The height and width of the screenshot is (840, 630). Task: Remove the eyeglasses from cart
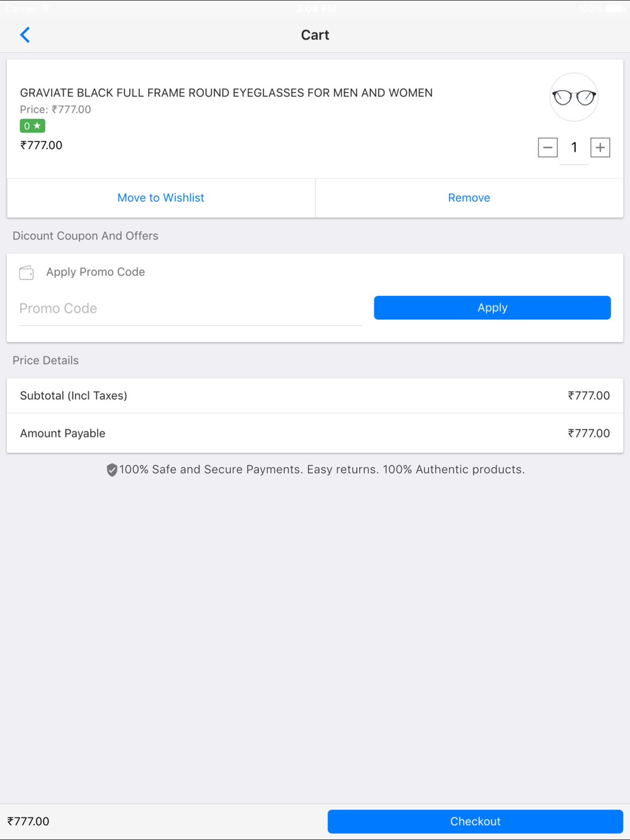[469, 198]
